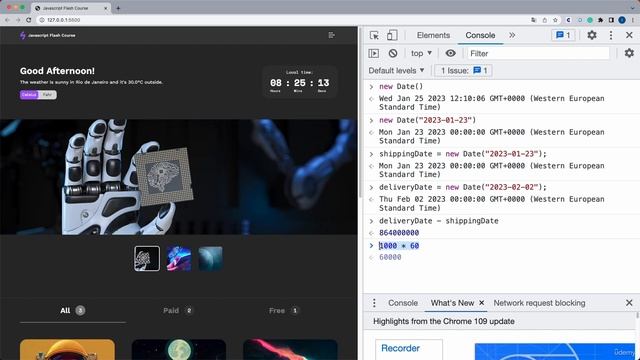640x360 pixels.
Task: Open Chrome three-dot menu
Action: pos(633,20)
